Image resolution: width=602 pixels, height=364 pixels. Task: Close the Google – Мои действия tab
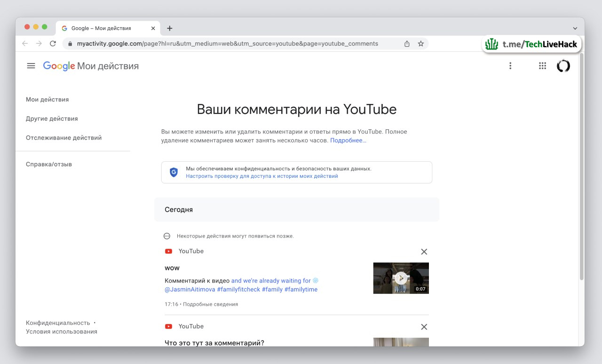(153, 28)
